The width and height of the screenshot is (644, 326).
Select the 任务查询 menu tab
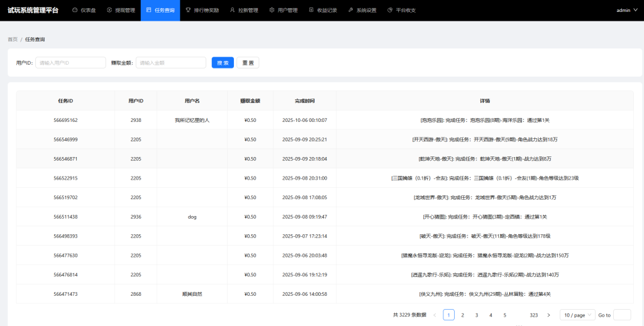point(160,10)
